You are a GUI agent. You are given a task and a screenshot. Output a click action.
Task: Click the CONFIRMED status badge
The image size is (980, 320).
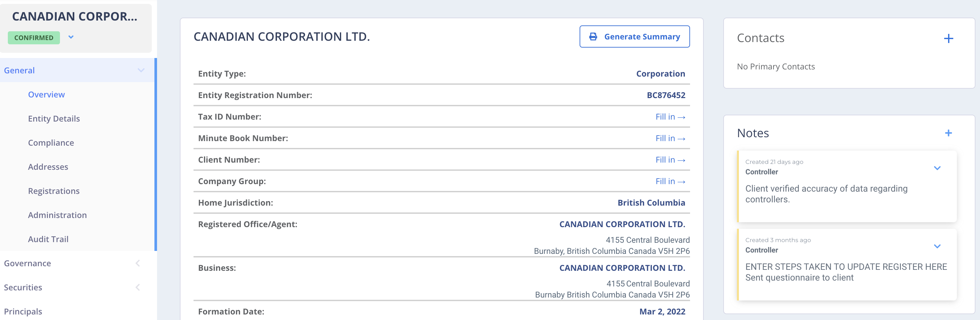tap(34, 38)
